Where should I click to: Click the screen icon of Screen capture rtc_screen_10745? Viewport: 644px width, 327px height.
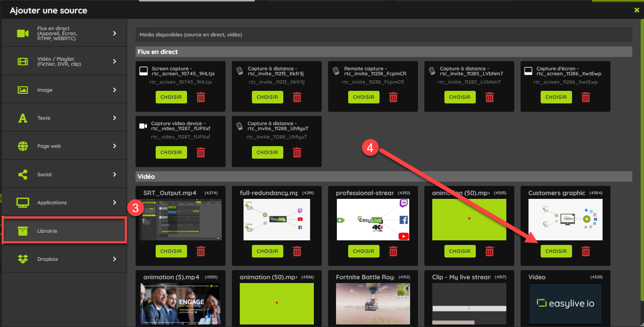(x=144, y=70)
